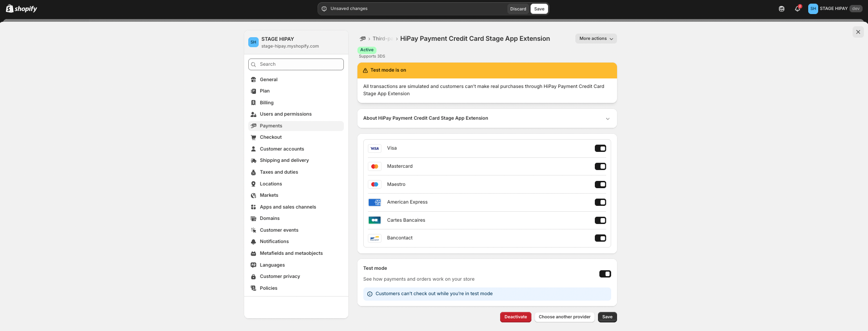The height and width of the screenshot is (331, 868).
Task: Click the Policies icon in sidebar
Action: tap(254, 288)
